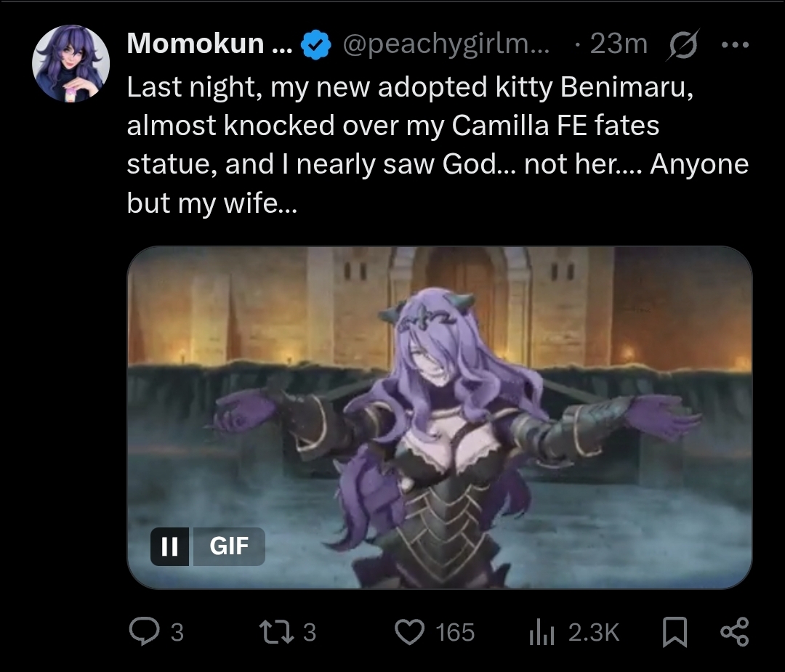This screenshot has height=672, width=785.
Task: Click the reply speech bubble icon
Action: click(144, 631)
